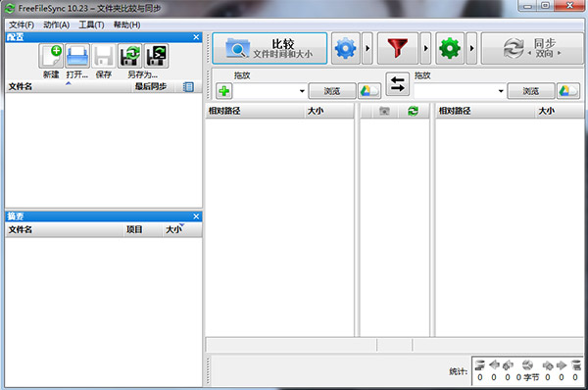Click the New configuration icon (新建)

[x=51, y=56]
